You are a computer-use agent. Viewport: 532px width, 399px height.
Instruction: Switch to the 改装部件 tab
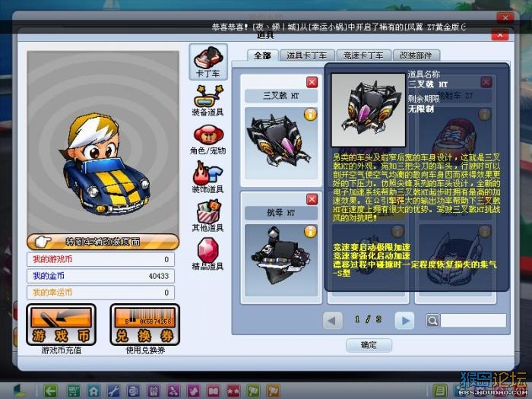click(x=416, y=55)
